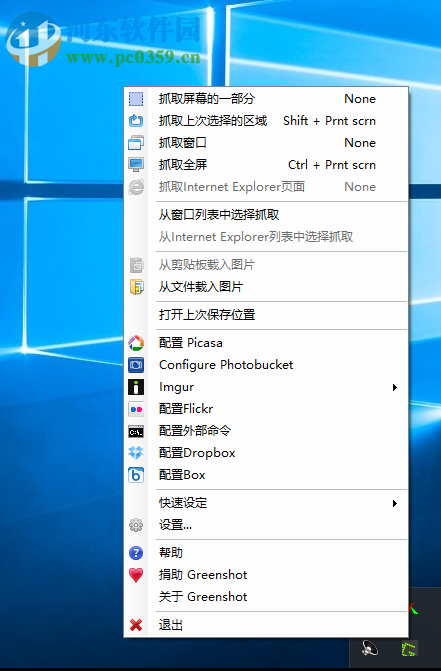This screenshot has height=671, width=441.
Task: Click the external command console icon
Action: [136, 432]
